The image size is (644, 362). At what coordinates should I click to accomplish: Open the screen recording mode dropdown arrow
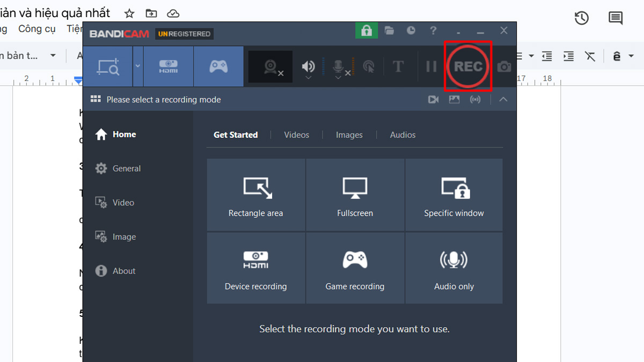137,66
